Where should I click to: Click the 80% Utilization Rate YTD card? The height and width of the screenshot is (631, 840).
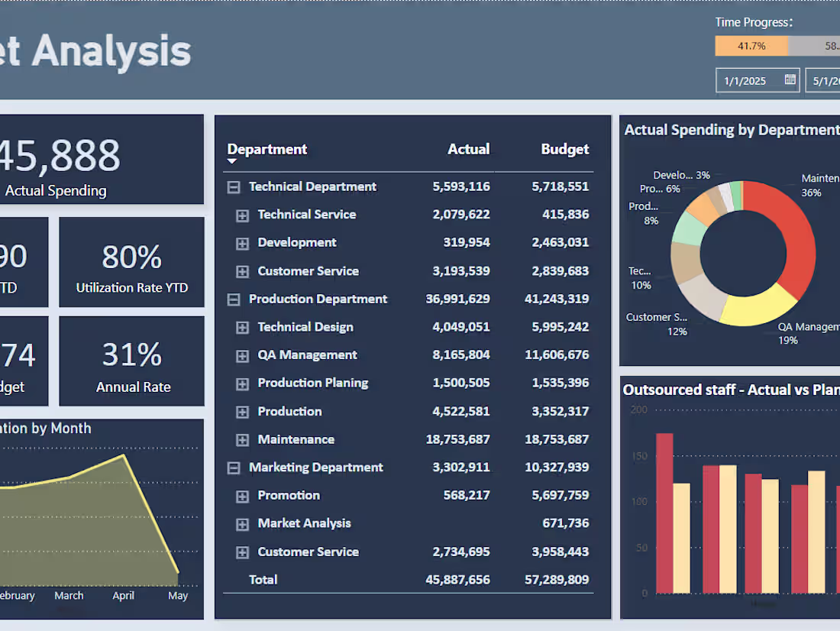point(131,262)
